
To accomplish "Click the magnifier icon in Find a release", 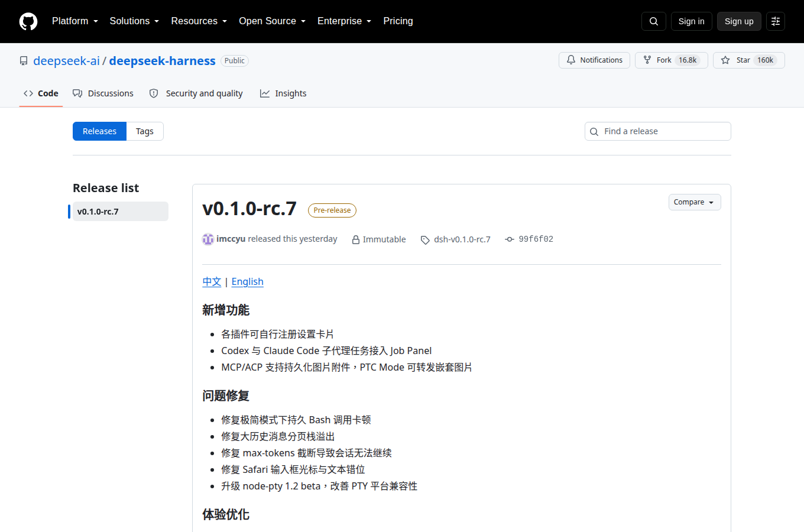I will pyautogui.click(x=594, y=131).
